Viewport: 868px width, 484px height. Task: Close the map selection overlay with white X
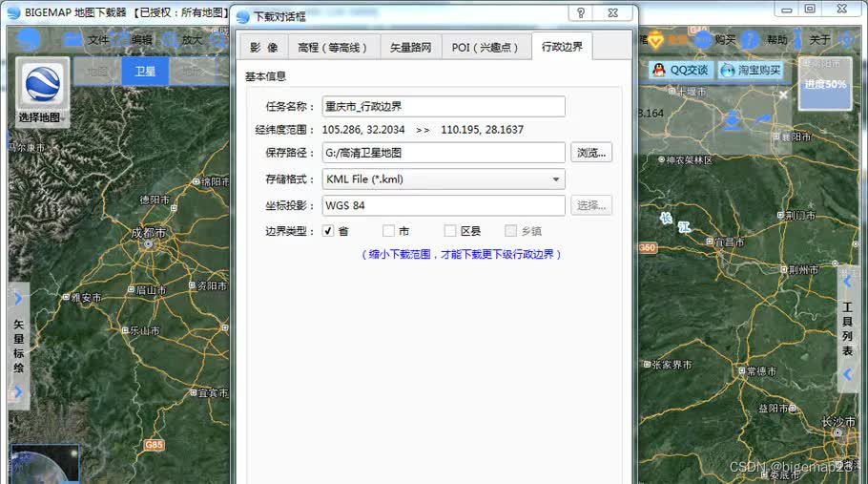click(x=783, y=95)
